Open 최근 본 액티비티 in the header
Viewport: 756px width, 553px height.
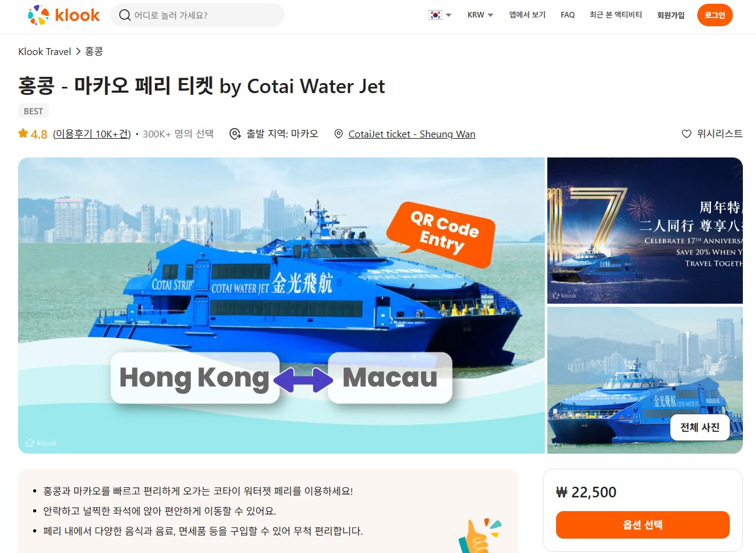616,15
